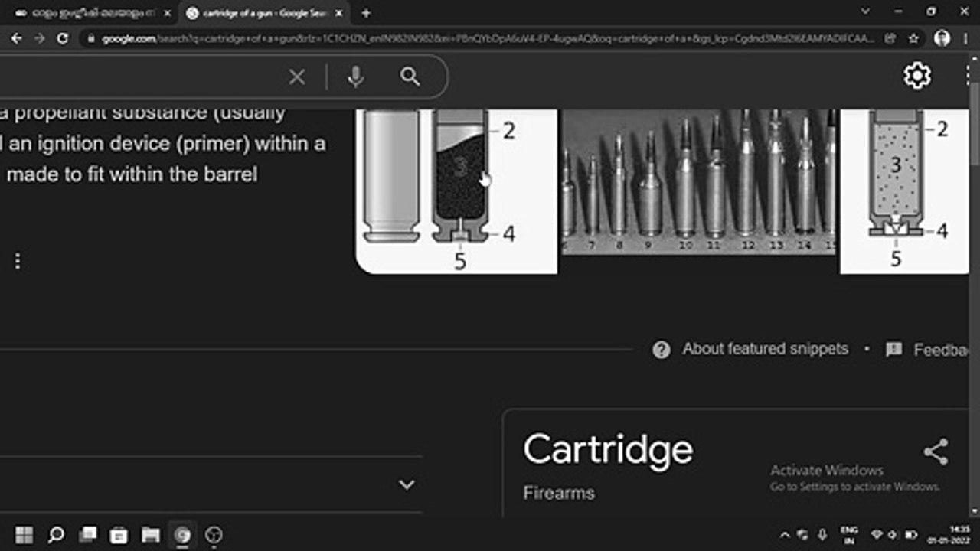The image size is (980, 551).
Task: Open the snippet's three-dot options menu
Action: coord(18,261)
